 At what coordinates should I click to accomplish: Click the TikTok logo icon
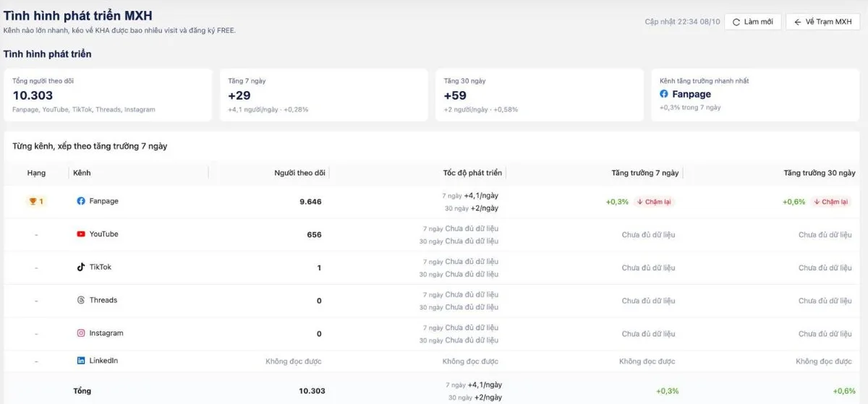[81, 267]
